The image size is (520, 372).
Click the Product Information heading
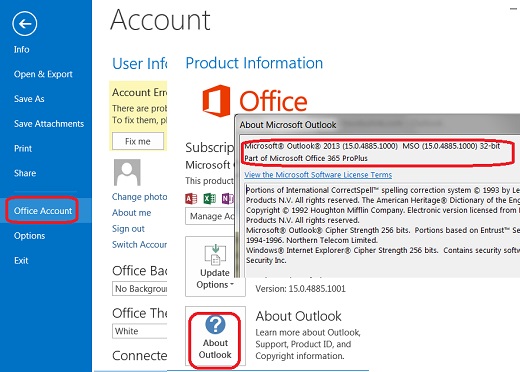[254, 63]
